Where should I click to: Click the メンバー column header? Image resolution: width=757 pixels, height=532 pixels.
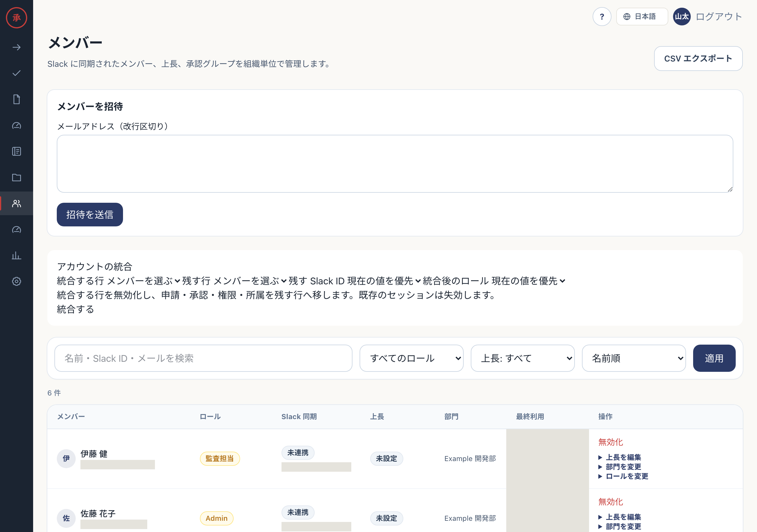[x=71, y=417]
